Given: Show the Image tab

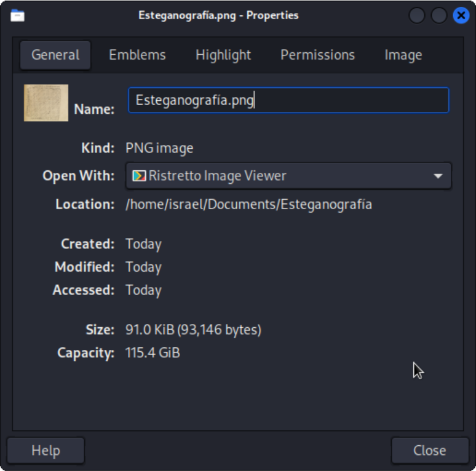Looking at the screenshot, I should click(x=403, y=55).
